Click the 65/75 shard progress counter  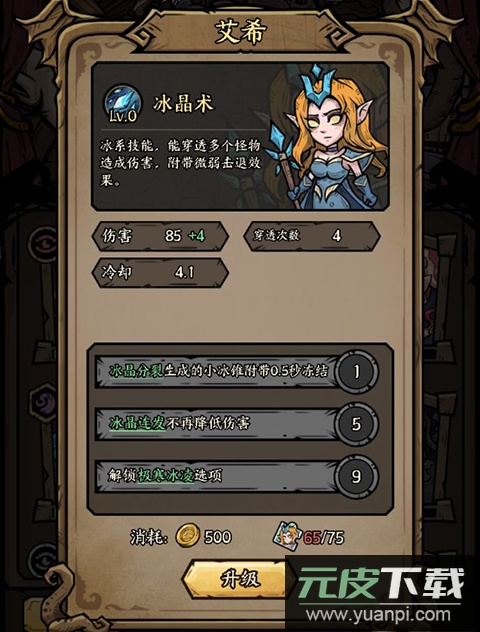point(324,537)
